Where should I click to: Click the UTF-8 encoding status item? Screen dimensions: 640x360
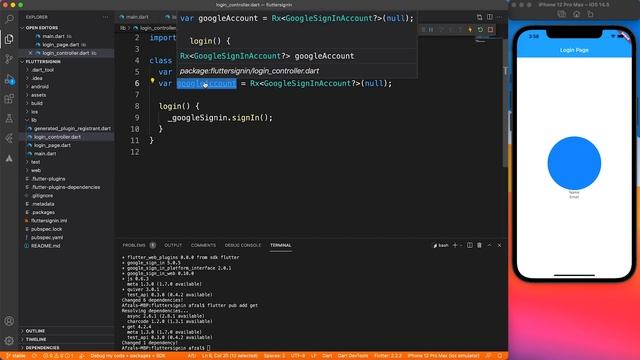click(298, 356)
